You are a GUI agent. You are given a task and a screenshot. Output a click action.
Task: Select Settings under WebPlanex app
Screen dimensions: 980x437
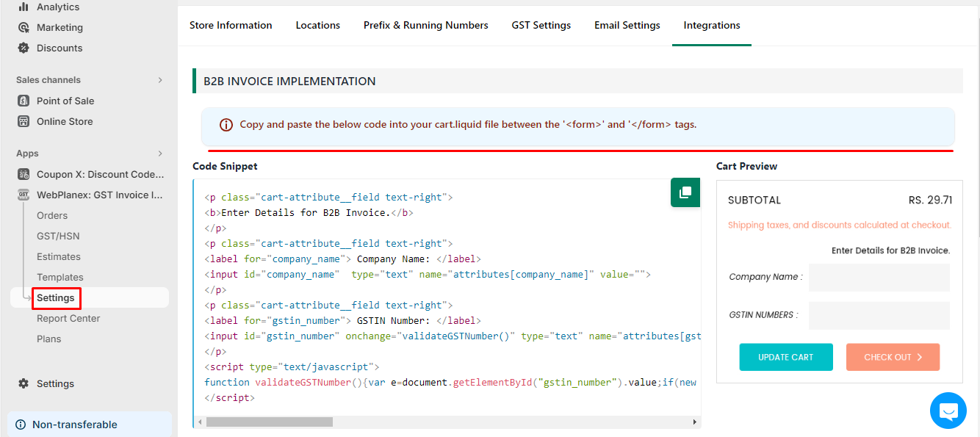click(56, 297)
